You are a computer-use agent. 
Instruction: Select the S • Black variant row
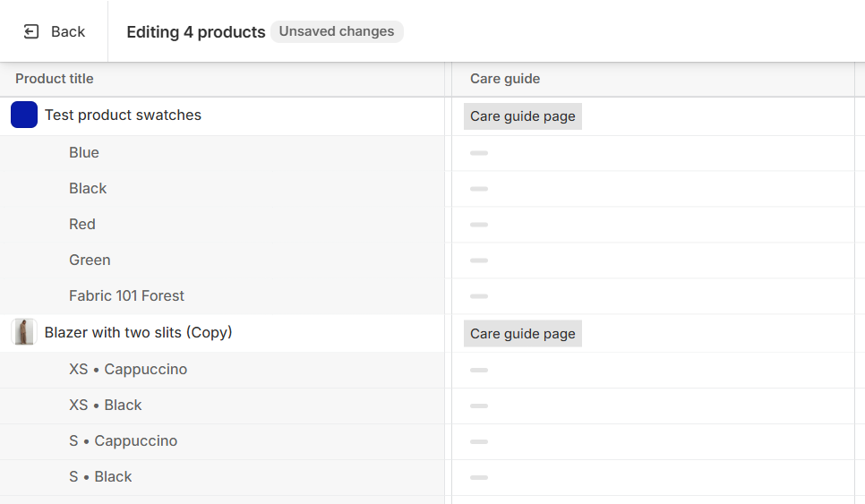tap(100, 476)
